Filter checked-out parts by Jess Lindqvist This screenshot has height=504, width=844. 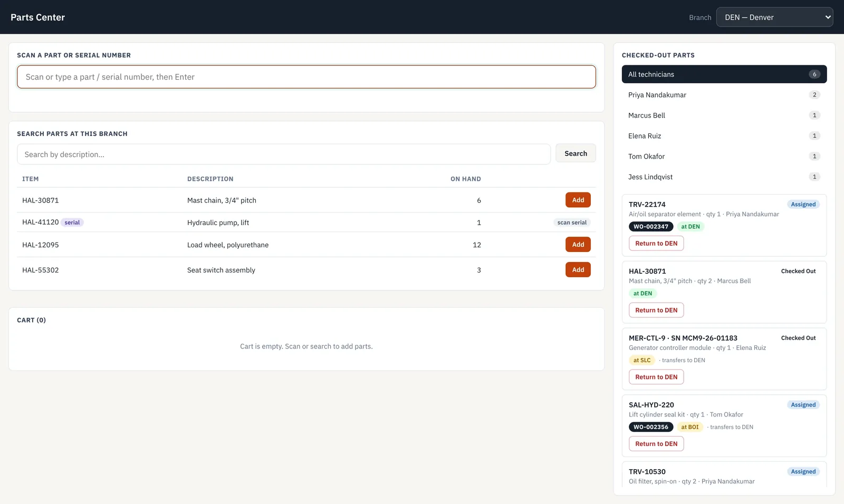724,177
